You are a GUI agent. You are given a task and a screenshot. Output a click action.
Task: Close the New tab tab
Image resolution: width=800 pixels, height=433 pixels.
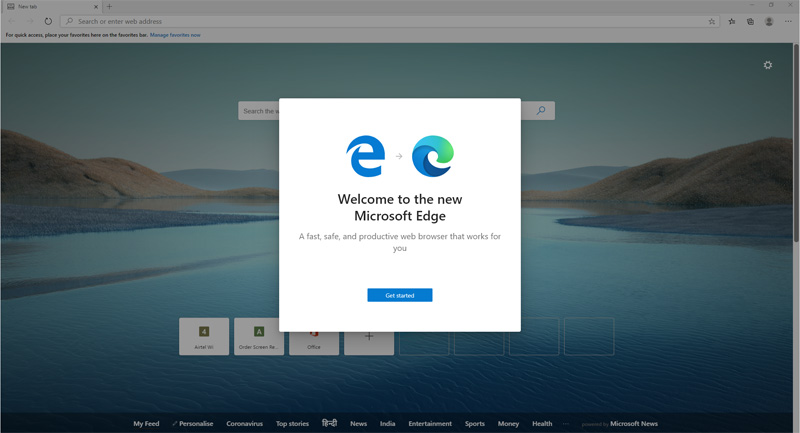(95, 7)
